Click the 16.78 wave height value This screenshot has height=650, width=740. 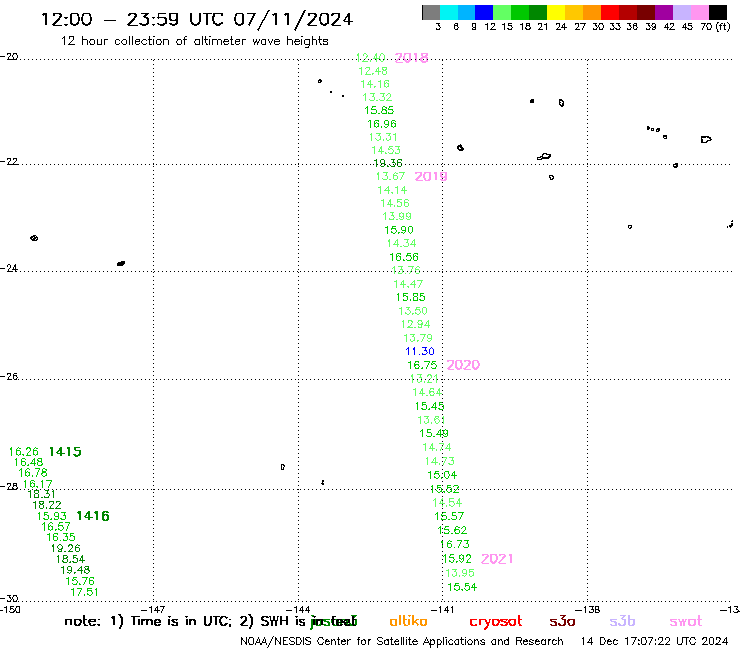(x=33, y=473)
